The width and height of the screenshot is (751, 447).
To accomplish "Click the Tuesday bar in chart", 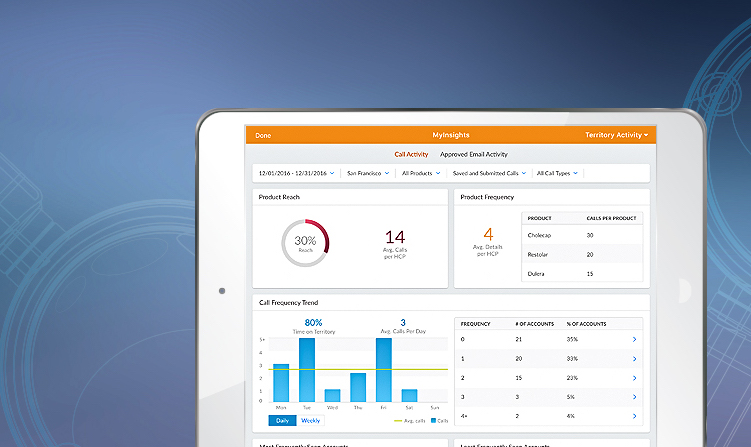I will (307, 370).
